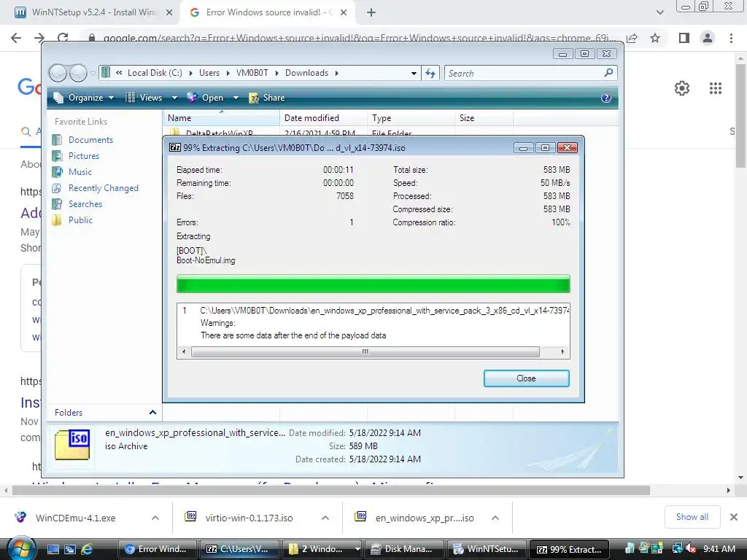Expand virtio-win-0.1.173.iso download options
Image resolution: width=747 pixels, height=560 pixels.
[325, 518]
